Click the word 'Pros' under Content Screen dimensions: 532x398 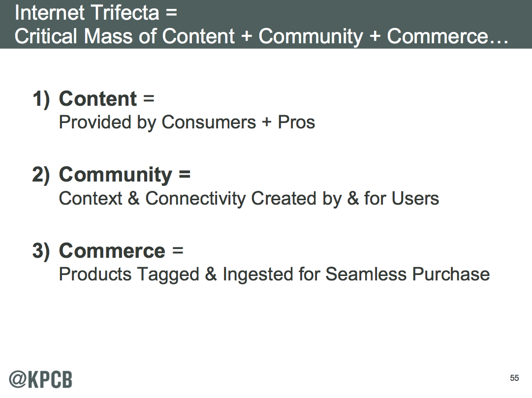coord(297,122)
